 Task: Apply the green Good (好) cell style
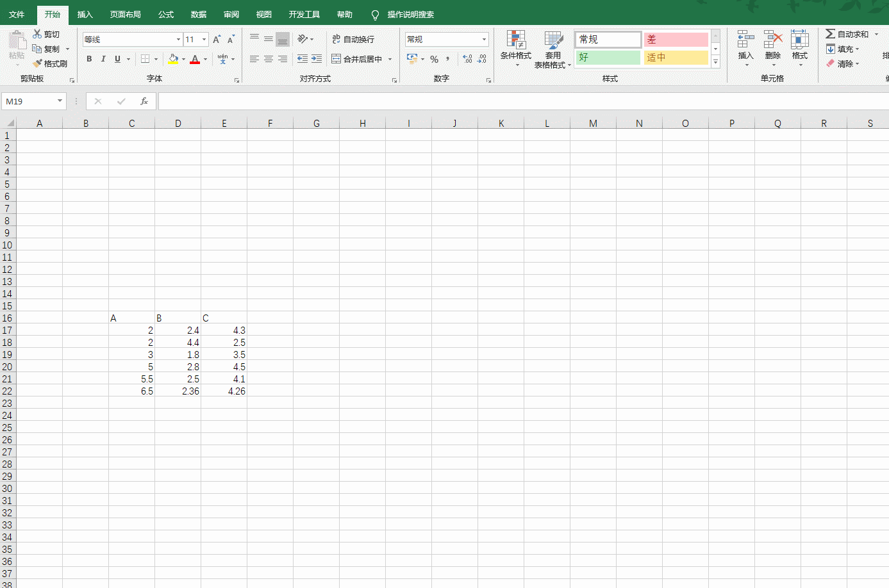click(x=608, y=58)
